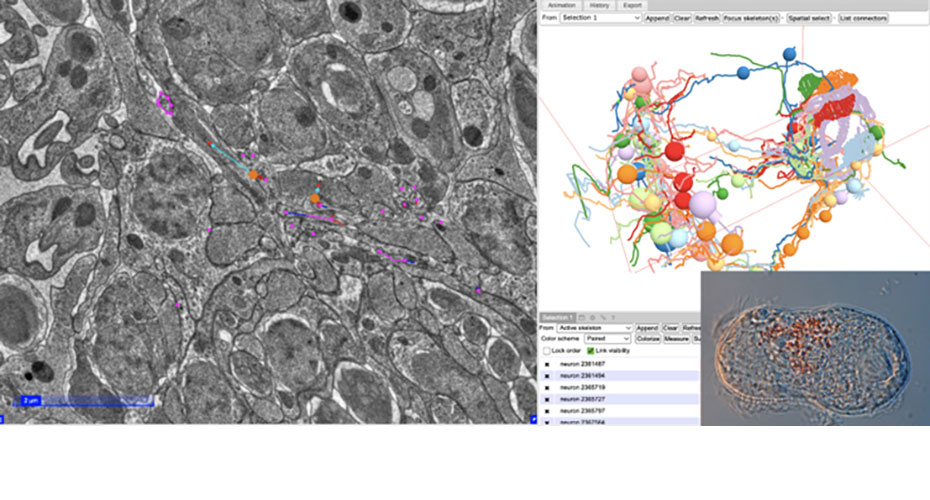Viewport: 930px width, 500px height.
Task: Enable the Lock order checkbox
Action: pos(546,351)
